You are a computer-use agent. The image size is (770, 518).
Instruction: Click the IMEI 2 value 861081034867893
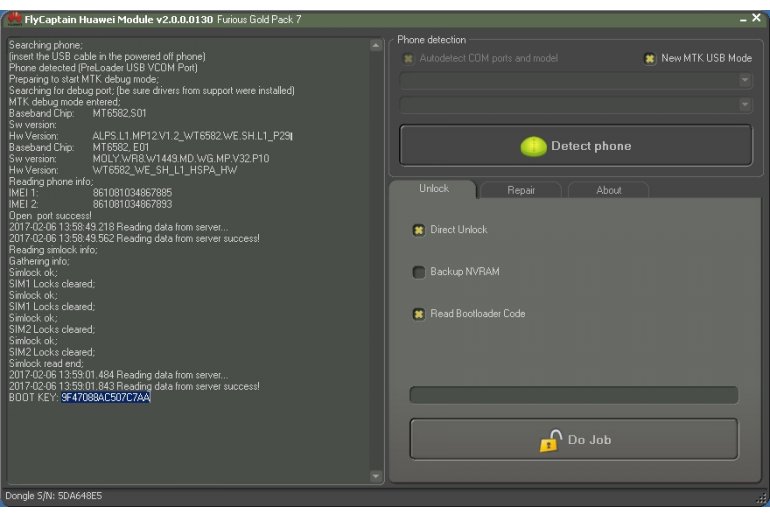point(132,204)
